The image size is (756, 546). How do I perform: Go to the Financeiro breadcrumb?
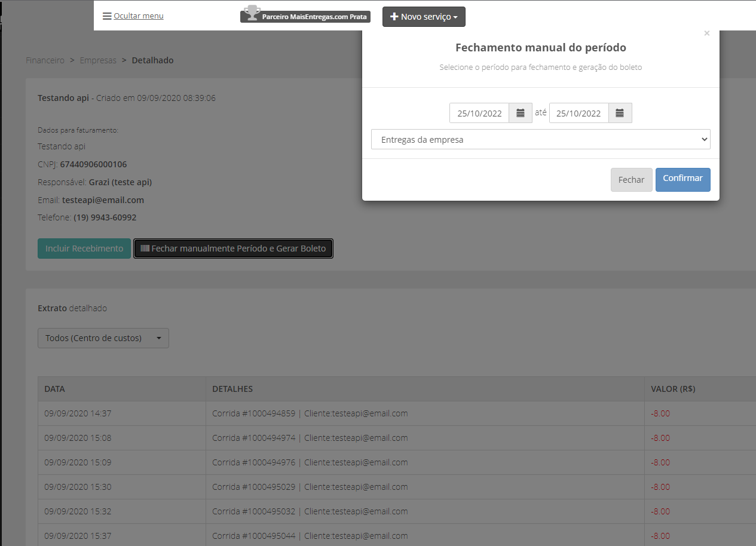(45, 60)
